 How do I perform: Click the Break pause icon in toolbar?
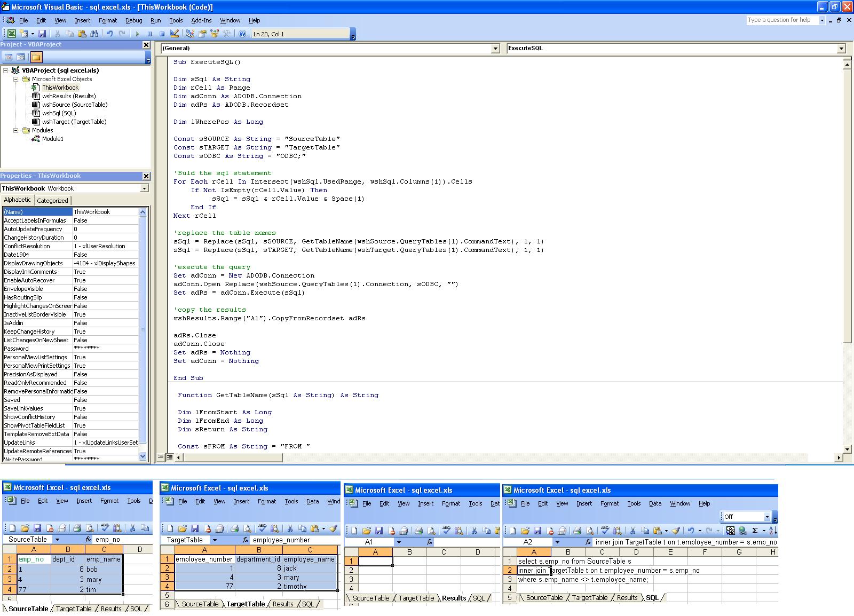click(x=149, y=34)
